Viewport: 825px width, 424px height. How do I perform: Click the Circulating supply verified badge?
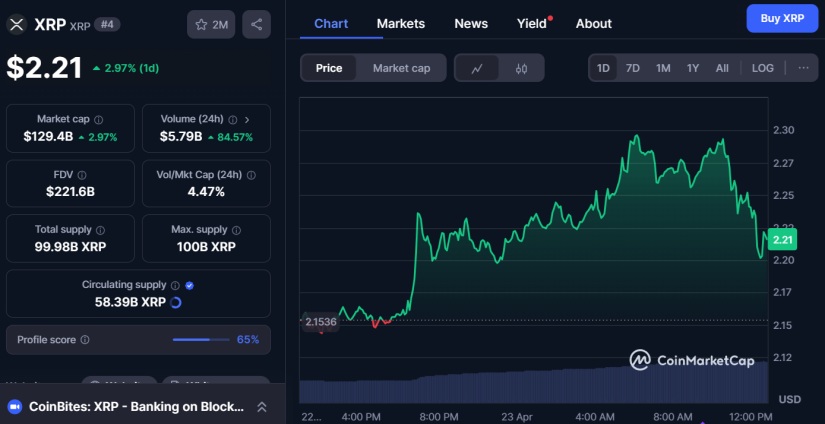click(x=189, y=285)
